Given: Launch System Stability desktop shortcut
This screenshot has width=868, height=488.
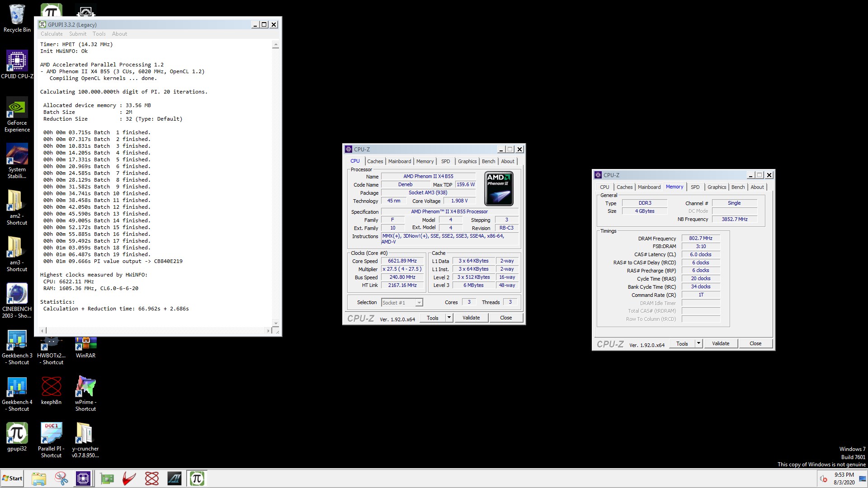Looking at the screenshot, I should click(17, 161).
